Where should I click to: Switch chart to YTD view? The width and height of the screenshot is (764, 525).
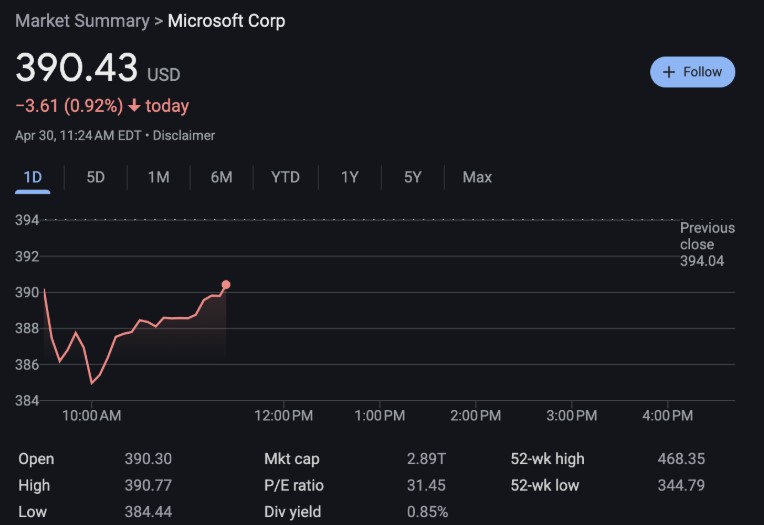pyautogui.click(x=285, y=177)
